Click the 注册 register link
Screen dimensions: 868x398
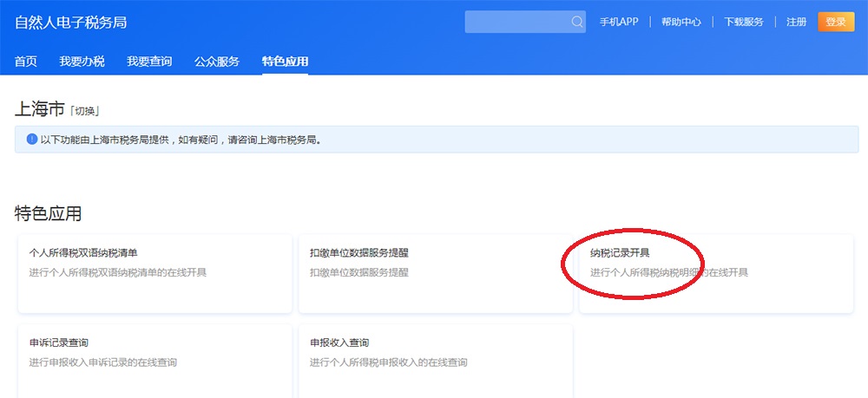tap(796, 22)
